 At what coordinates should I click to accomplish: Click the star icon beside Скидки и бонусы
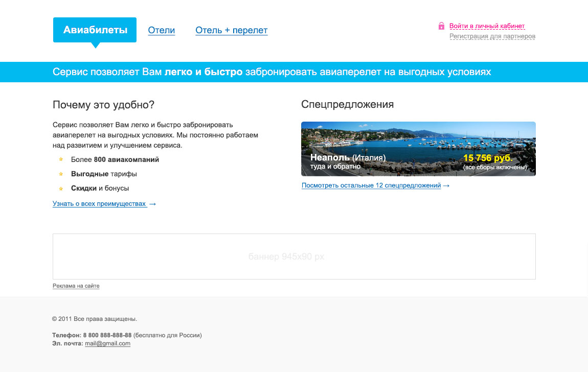point(61,189)
